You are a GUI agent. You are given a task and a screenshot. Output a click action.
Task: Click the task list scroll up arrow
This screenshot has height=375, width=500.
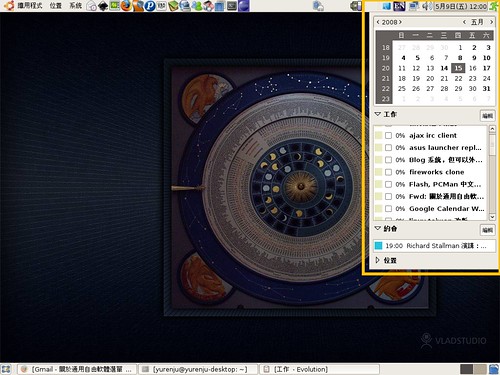click(x=492, y=129)
